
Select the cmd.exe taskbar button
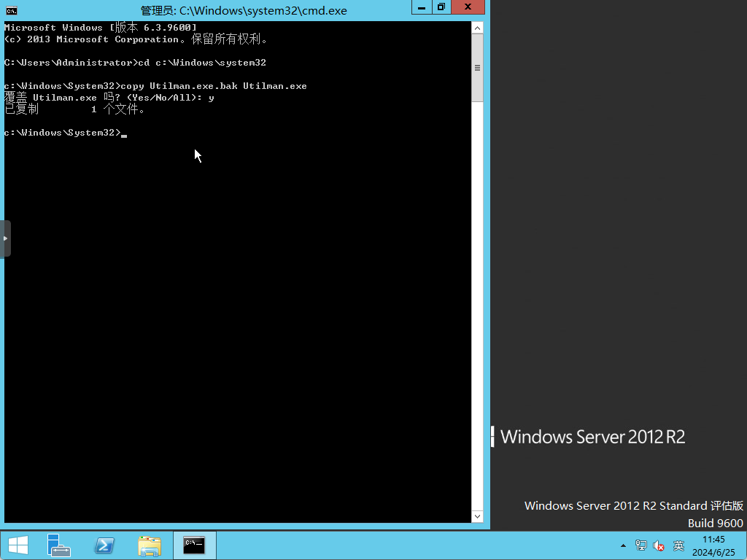(x=194, y=545)
